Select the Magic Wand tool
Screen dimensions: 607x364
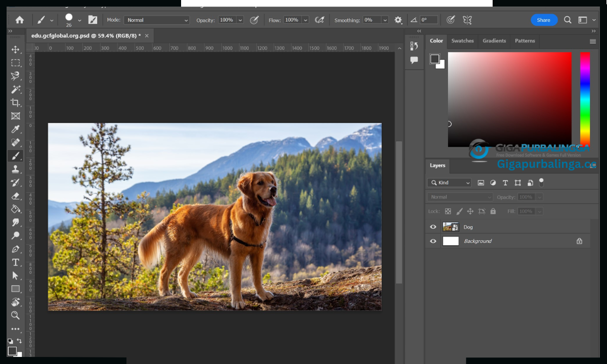point(15,89)
